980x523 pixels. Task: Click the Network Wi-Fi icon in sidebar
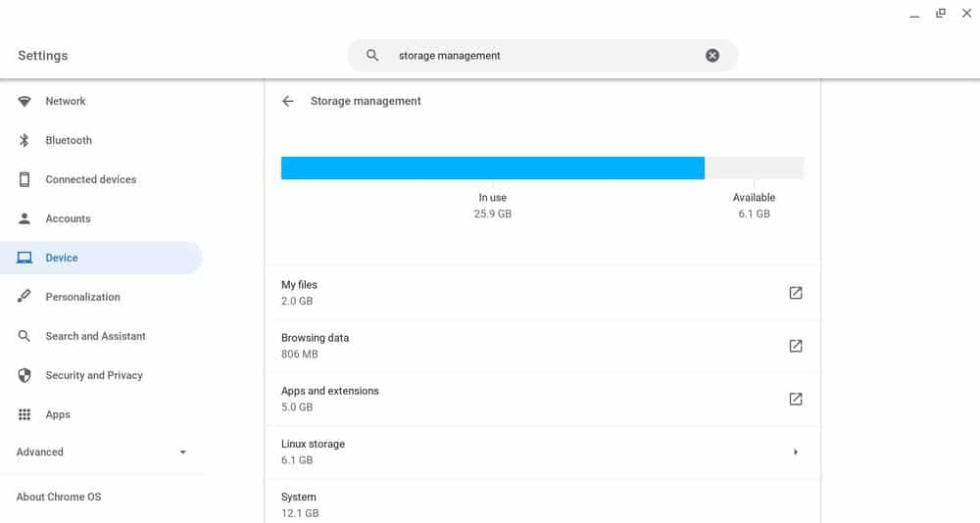point(24,101)
